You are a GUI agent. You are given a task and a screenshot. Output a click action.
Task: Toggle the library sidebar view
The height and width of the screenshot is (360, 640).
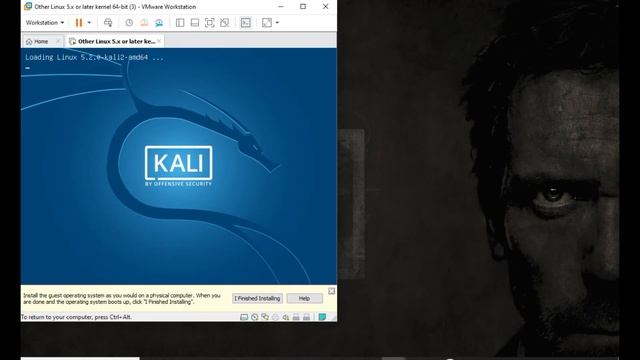coord(180,22)
